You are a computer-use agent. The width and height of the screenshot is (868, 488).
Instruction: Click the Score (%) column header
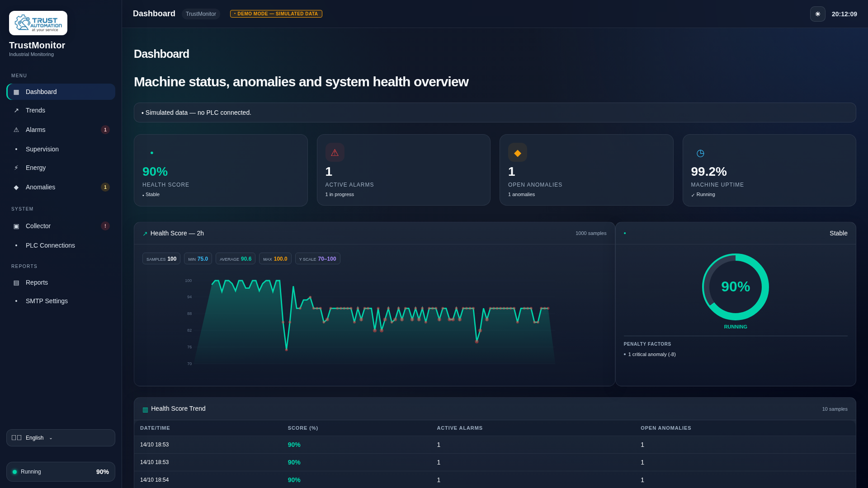click(303, 428)
